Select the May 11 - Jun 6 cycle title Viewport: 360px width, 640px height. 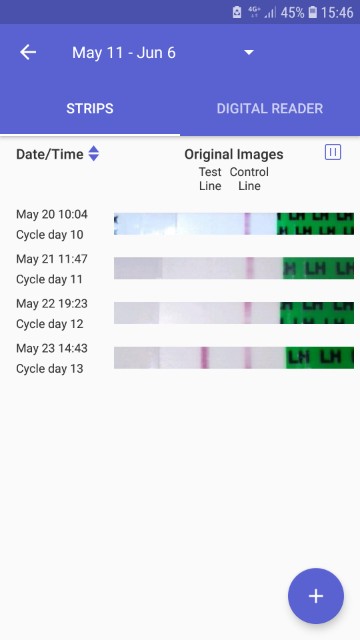point(124,53)
